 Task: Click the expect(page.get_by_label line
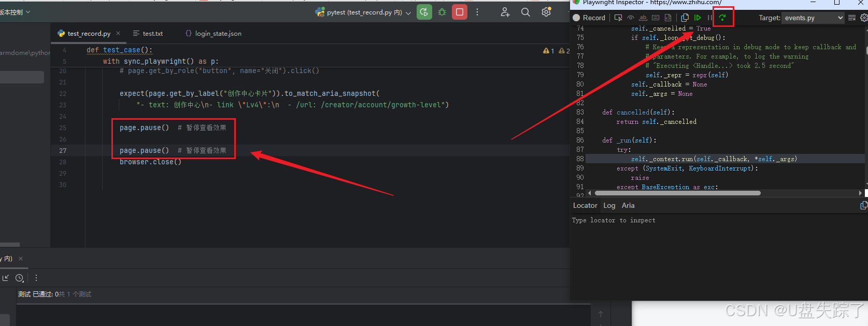click(250, 93)
